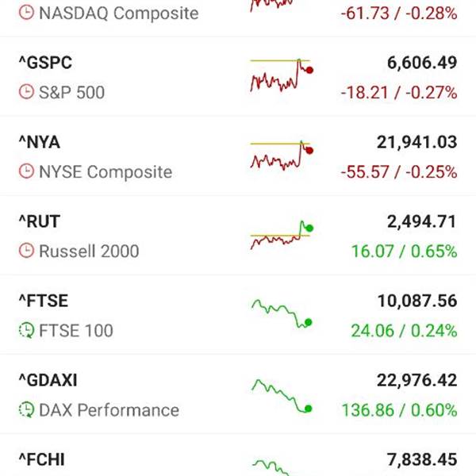The width and height of the screenshot is (476, 476).
Task: Open the ^RUT sparkline chart
Action: click(x=281, y=235)
